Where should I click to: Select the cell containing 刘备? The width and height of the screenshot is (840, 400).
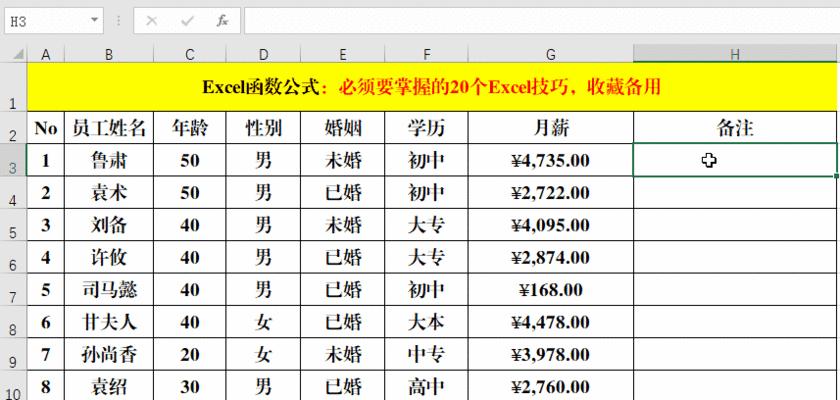coord(109,225)
